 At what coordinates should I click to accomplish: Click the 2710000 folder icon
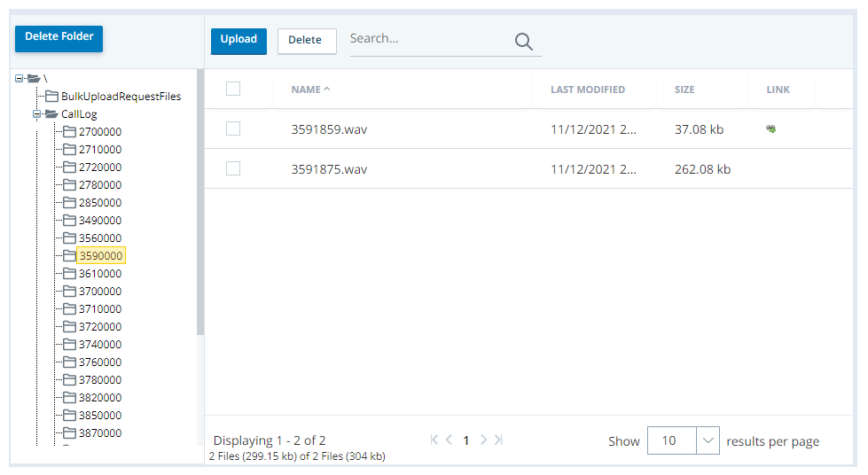tap(69, 149)
